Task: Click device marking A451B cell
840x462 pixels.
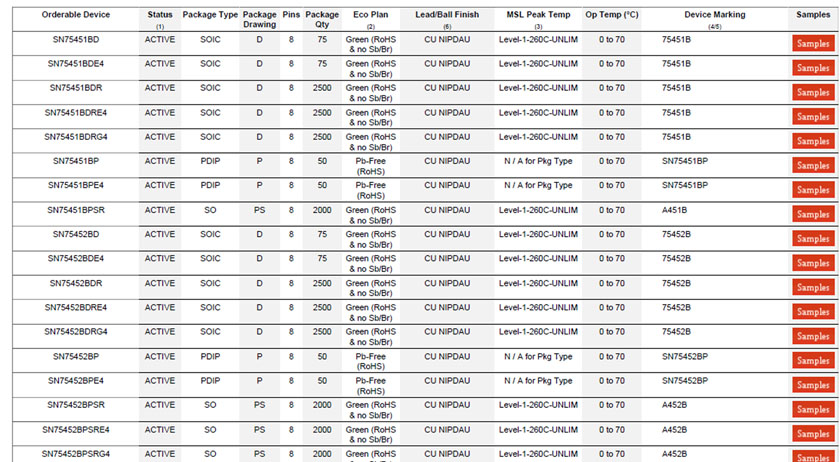Action: tap(677, 210)
